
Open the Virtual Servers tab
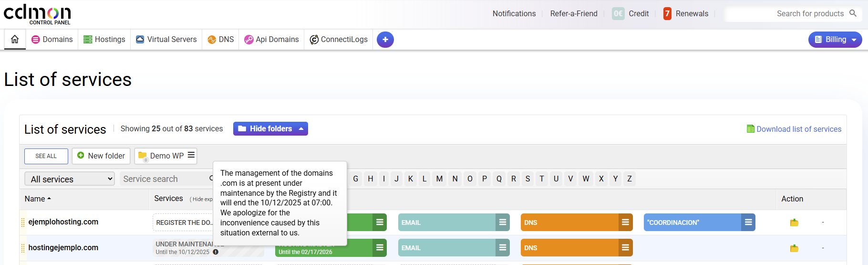[x=166, y=40]
